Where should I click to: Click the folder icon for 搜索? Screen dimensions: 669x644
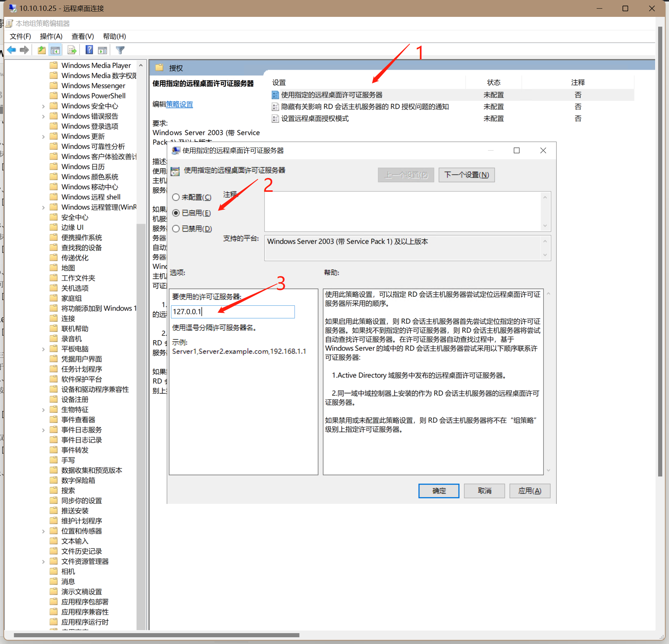coord(54,490)
